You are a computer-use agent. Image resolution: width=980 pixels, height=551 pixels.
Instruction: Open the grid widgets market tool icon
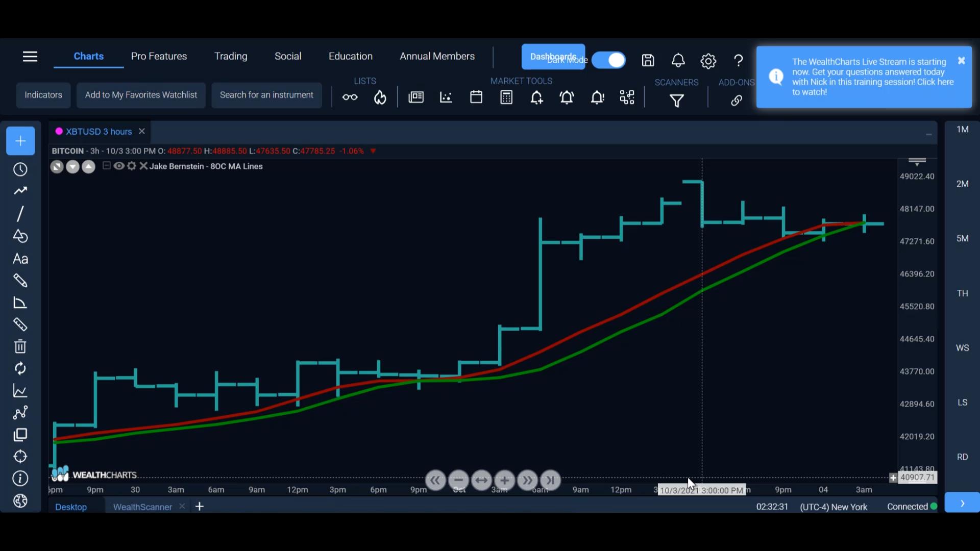click(x=627, y=97)
